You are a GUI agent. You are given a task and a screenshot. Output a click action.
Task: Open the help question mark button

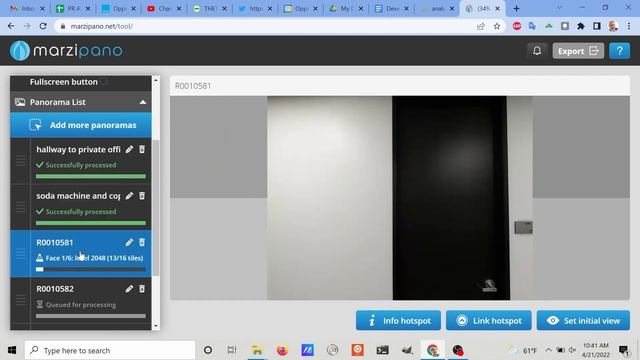pyautogui.click(x=619, y=51)
